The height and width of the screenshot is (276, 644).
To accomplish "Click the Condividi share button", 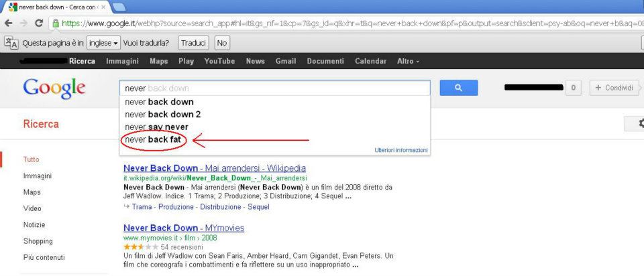I will pos(614,88).
